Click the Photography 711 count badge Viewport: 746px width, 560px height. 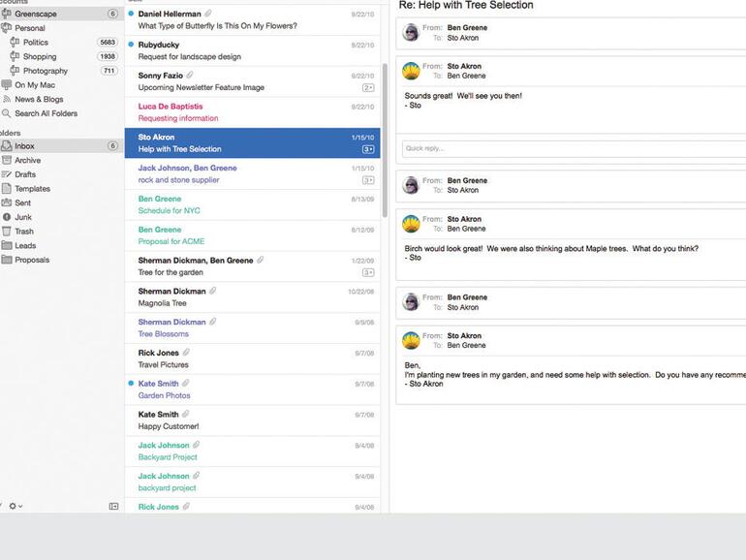coord(109,71)
